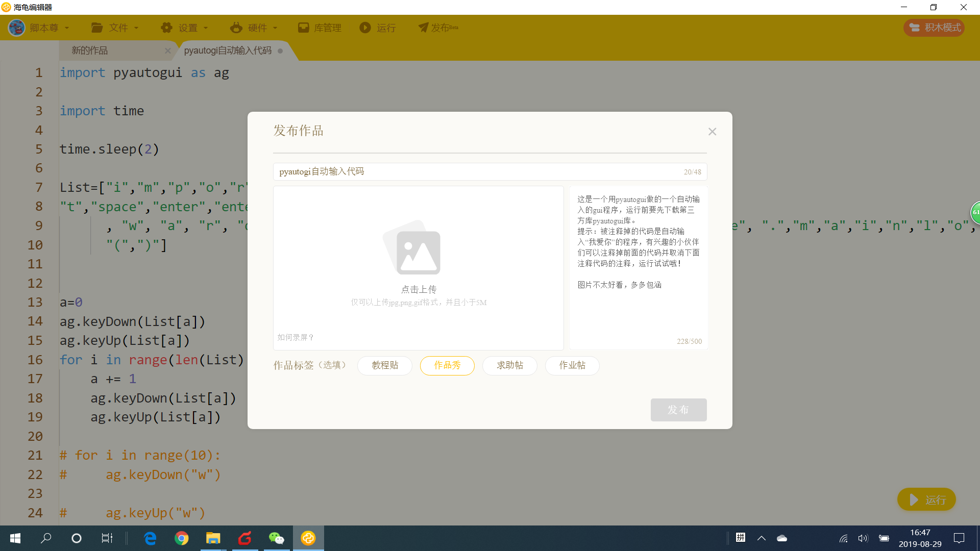This screenshot has height=551, width=980.
Task: Close the 新的作品 tab
Action: point(167,51)
